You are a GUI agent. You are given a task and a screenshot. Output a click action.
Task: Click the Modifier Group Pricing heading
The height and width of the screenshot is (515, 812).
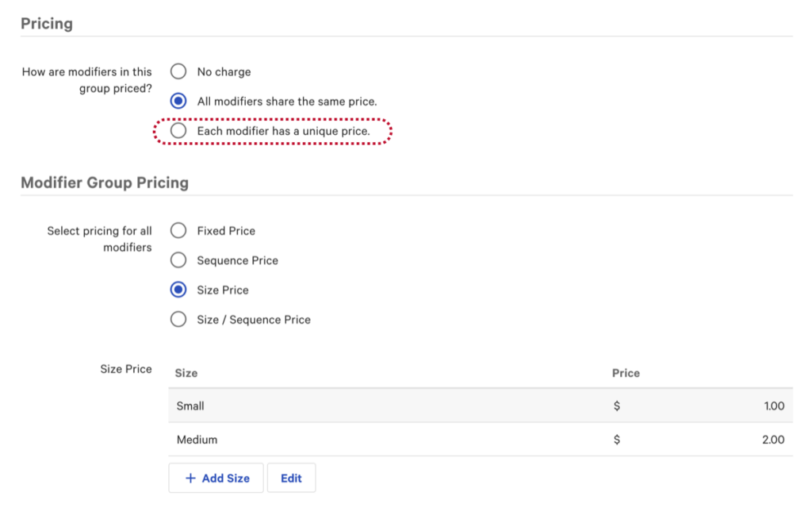104,183
